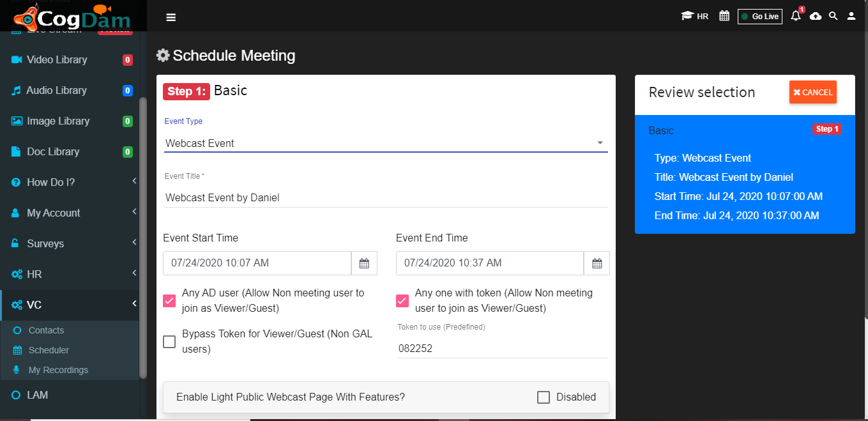Toggle the Disabled light webcast checkbox
The image size is (868, 421).
(x=544, y=397)
